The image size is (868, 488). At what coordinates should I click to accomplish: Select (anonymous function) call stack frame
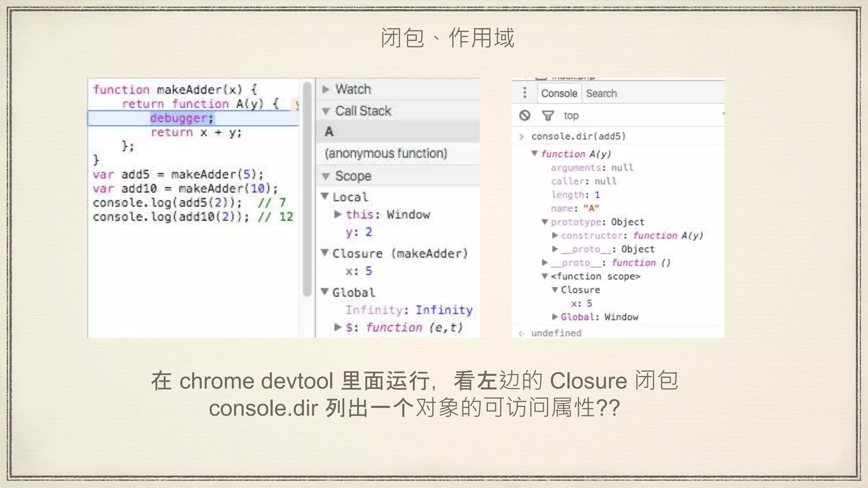point(398,153)
